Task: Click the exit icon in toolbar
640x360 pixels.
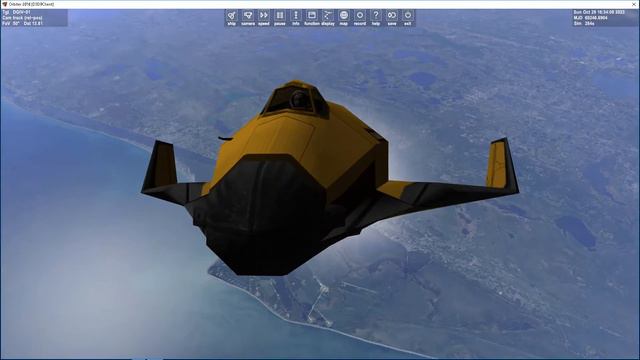Action: (408, 16)
